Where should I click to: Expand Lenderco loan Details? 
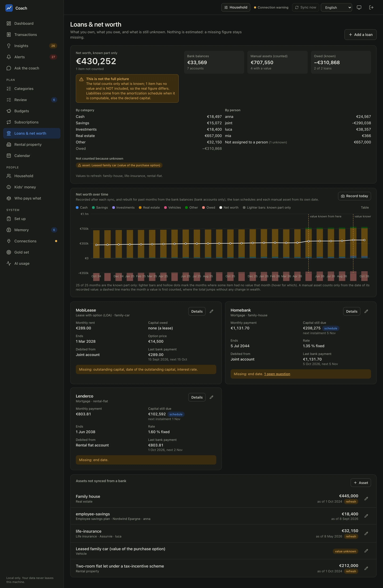[197, 397]
